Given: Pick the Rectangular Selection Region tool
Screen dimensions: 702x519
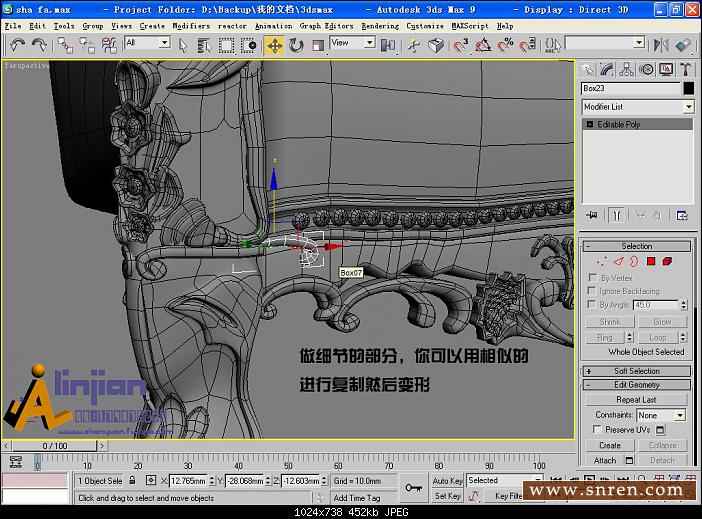Looking at the screenshot, I should (x=226, y=45).
